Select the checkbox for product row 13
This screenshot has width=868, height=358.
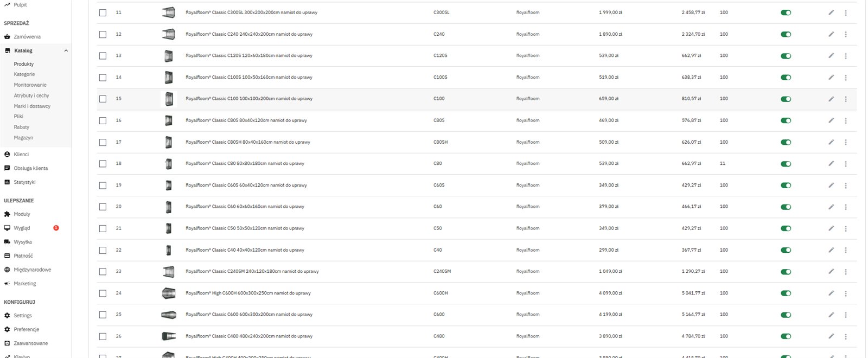tap(103, 56)
